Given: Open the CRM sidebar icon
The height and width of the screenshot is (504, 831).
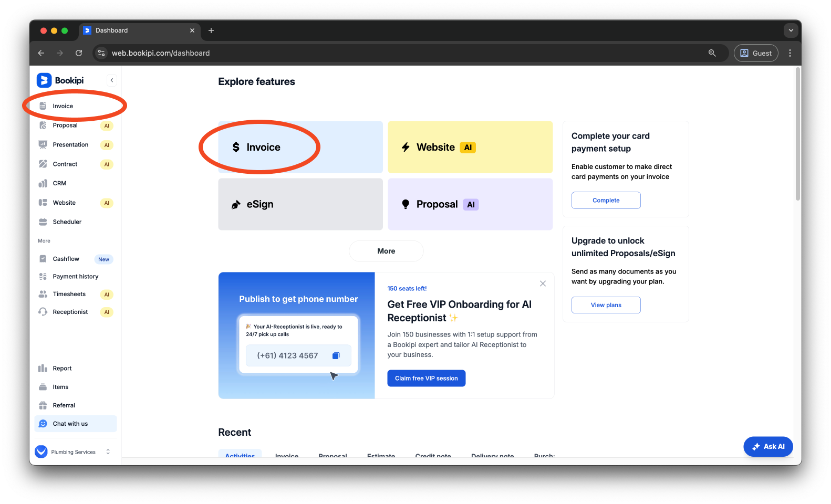Looking at the screenshot, I should click(x=43, y=183).
